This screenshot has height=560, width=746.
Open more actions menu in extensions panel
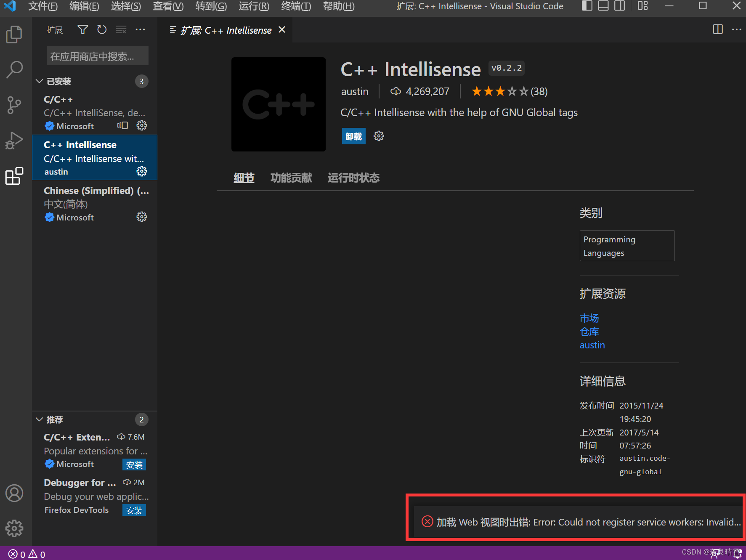[140, 29]
